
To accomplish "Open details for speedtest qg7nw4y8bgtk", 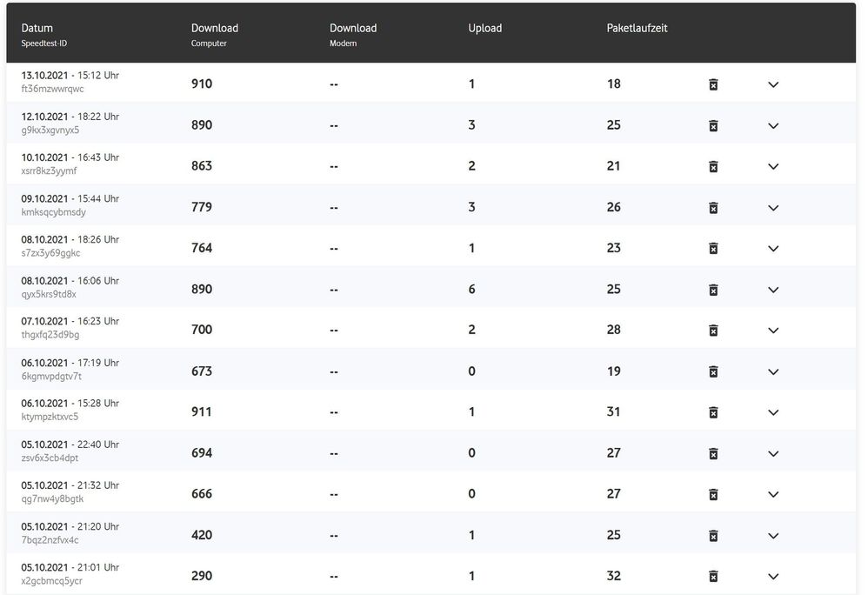I will 773,494.
